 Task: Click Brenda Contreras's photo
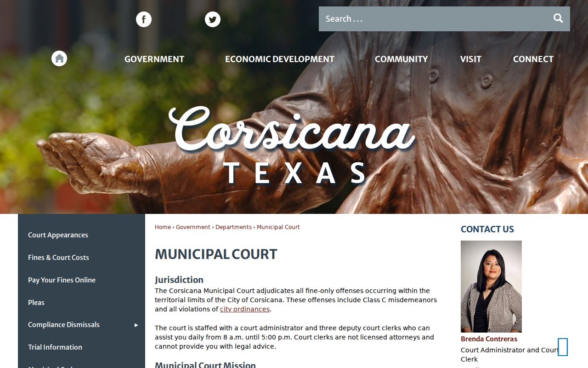click(491, 287)
